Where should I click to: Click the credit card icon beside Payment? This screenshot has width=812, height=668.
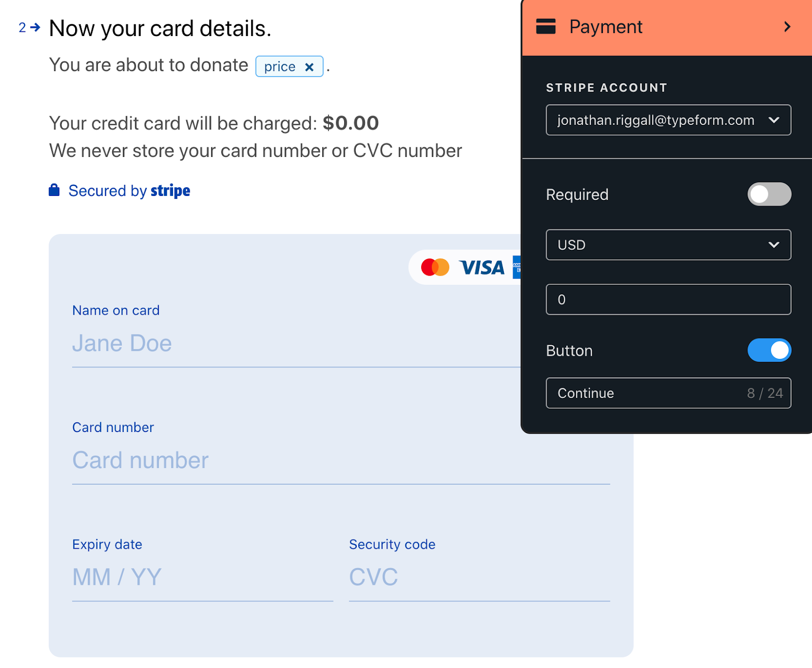coord(546,26)
